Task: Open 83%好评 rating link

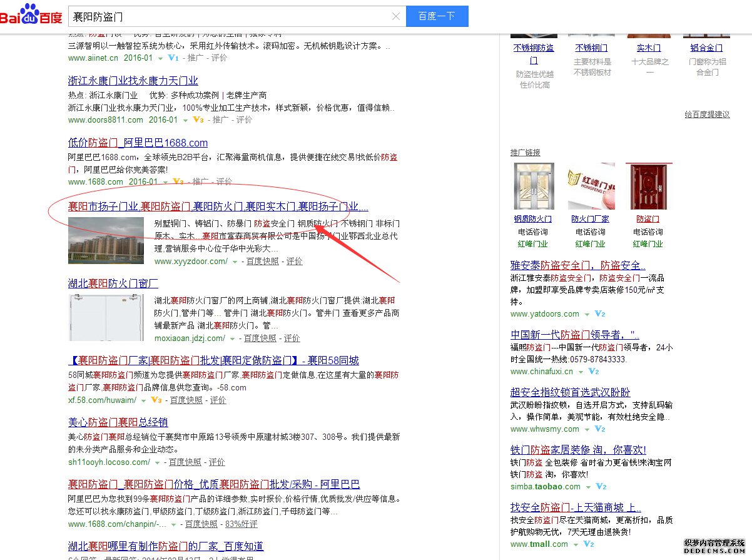Action: (x=241, y=524)
